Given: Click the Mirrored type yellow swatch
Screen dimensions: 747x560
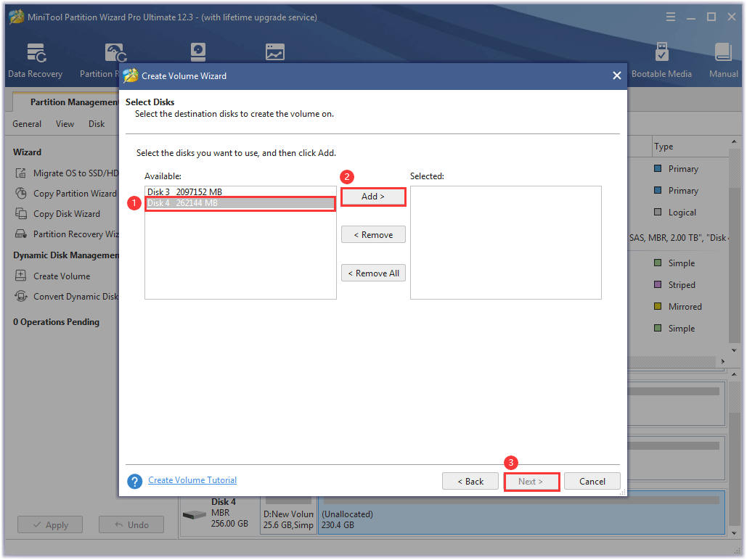Looking at the screenshot, I should [658, 306].
